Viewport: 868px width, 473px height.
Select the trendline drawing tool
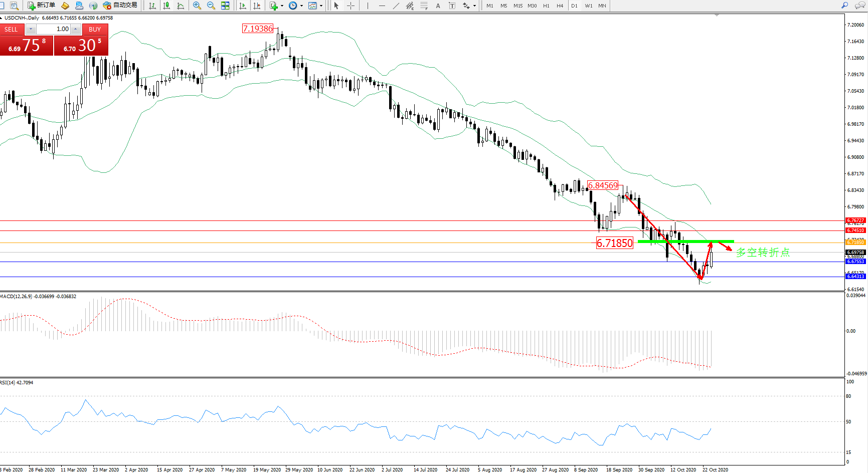click(396, 6)
